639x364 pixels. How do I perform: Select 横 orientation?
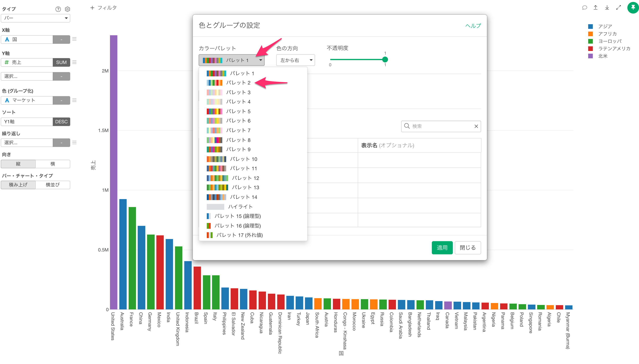[53, 164]
